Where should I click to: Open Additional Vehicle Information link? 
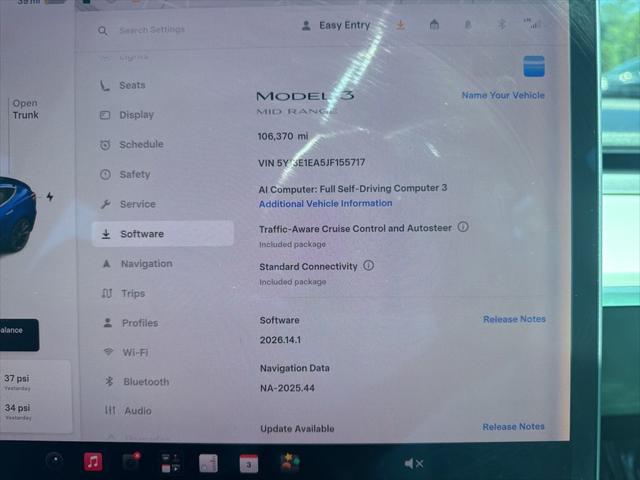point(325,204)
